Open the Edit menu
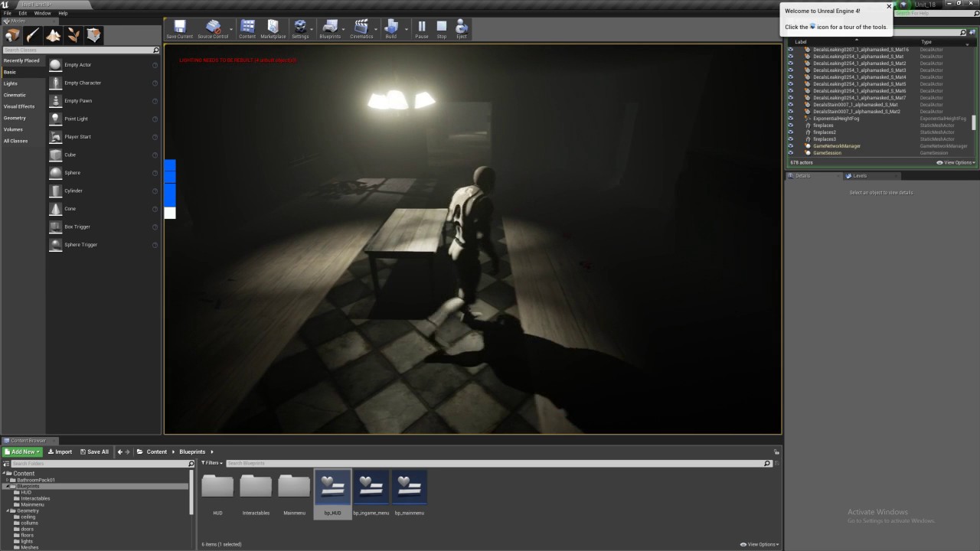The height and width of the screenshot is (551, 980). (x=23, y=13)
